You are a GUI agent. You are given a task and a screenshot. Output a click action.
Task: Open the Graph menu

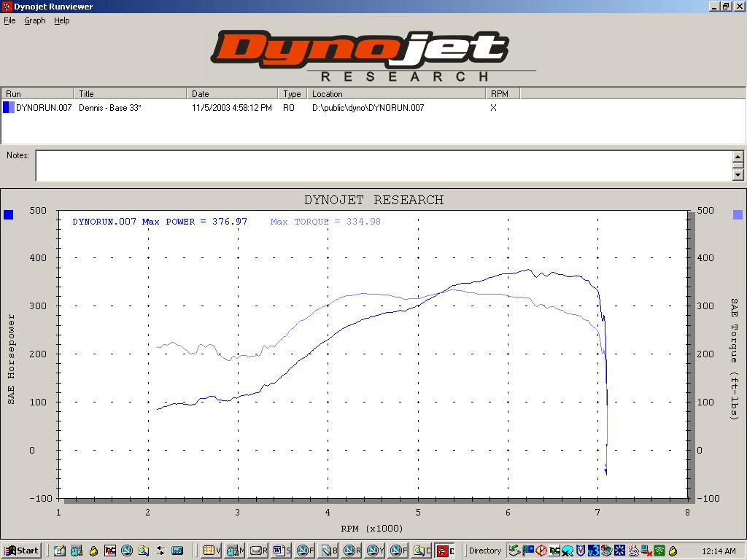[35, 20]
